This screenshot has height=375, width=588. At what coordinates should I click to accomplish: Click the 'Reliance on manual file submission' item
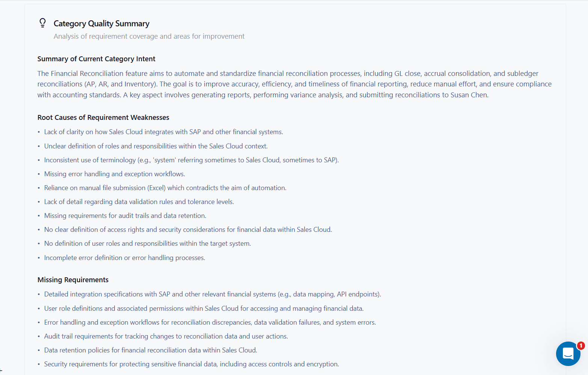[x=165, y=187]
